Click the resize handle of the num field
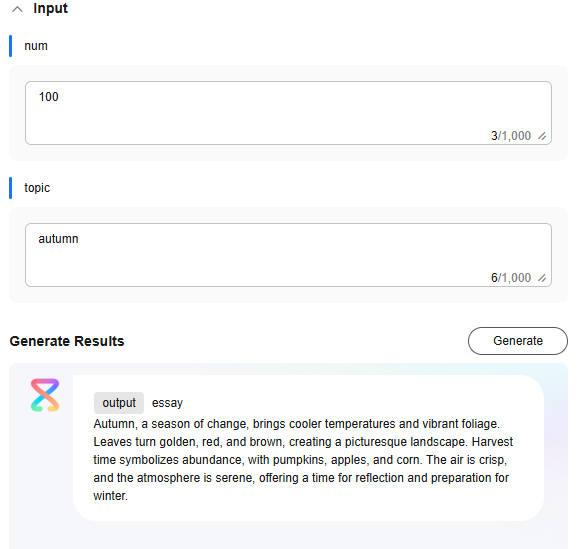This screenshot has height=549, width=587. pos(542,136)
